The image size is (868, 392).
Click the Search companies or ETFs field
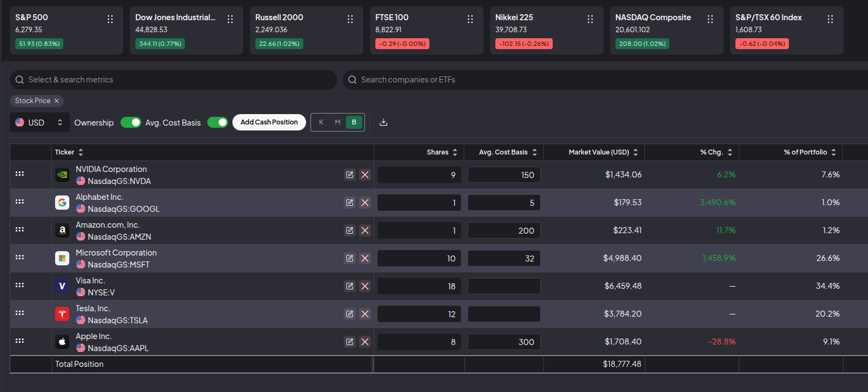[605, 80]
